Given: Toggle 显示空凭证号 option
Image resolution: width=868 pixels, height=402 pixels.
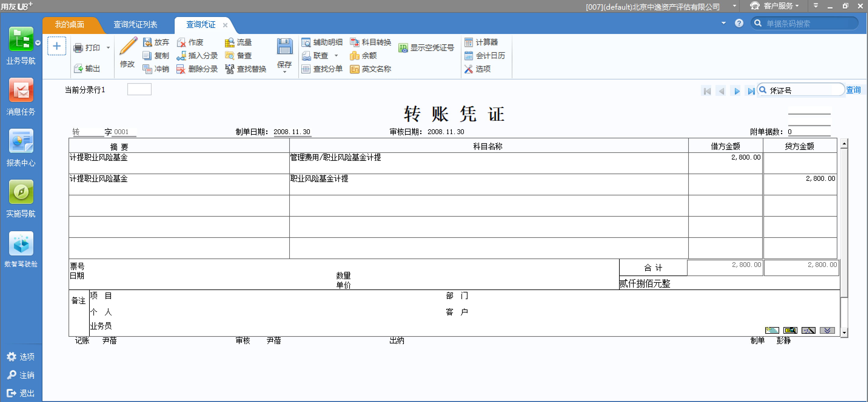Looking at the screenshot, I should pyautogui.click(x=426, y=48).
